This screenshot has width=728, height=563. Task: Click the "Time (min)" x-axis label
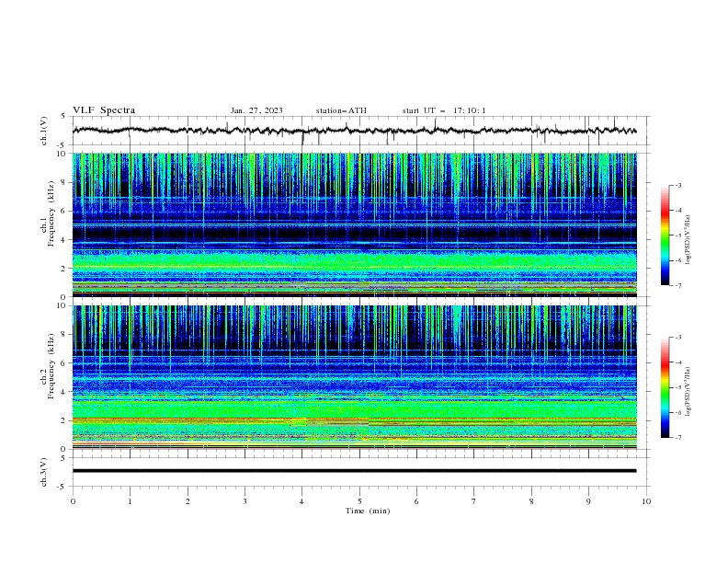click(368, 511)
